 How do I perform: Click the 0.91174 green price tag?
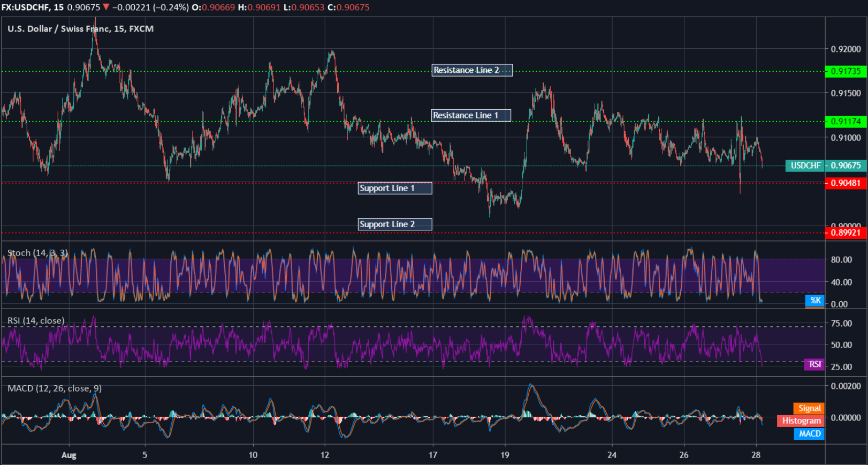click(x=846, y=122)
